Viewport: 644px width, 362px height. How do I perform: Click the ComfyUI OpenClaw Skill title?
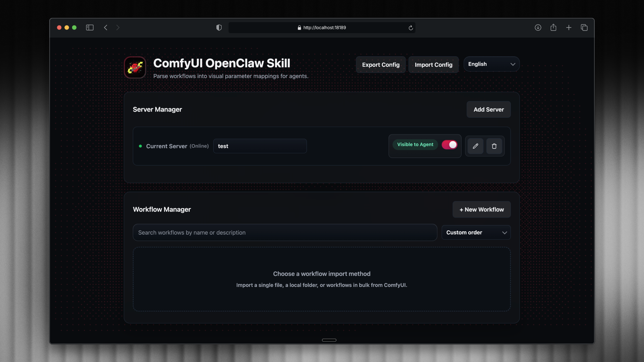click(222, 63)
